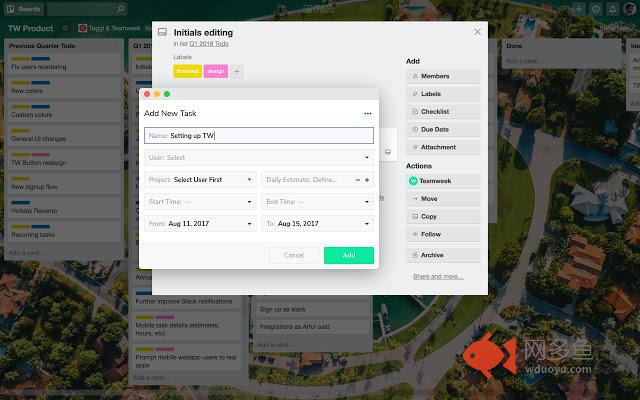Increase Daily Estimate with plus icon
This screenshot has height=400, width=640.
pos(367,180)
